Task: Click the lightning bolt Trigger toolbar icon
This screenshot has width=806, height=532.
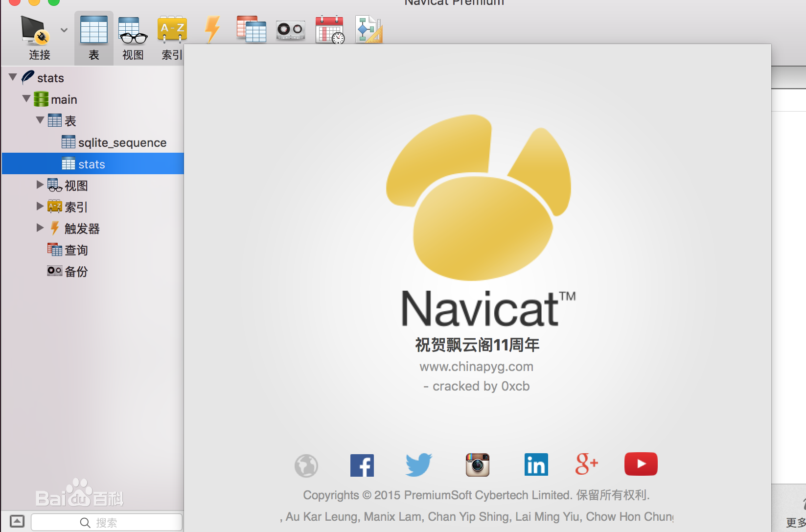Action: [212, 30]
